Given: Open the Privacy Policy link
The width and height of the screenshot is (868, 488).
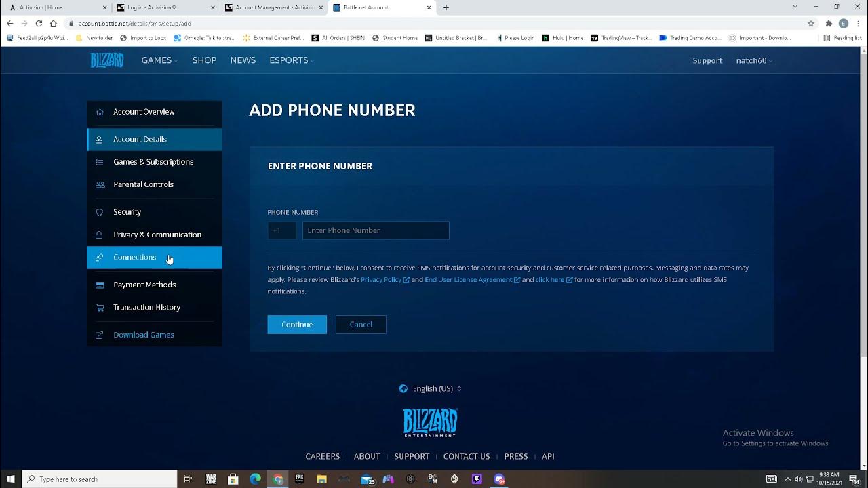Looking at the screenshot, I should pyautogui.click(x=384, y=279).
